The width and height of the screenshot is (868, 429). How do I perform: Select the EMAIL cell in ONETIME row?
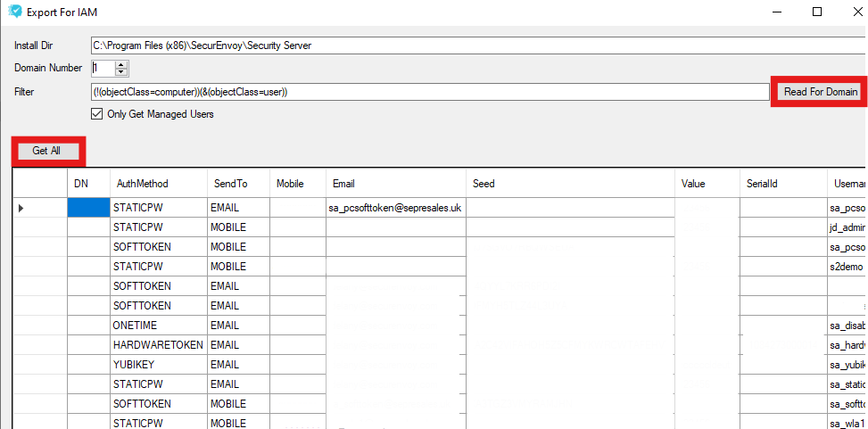tap(238, 325)
